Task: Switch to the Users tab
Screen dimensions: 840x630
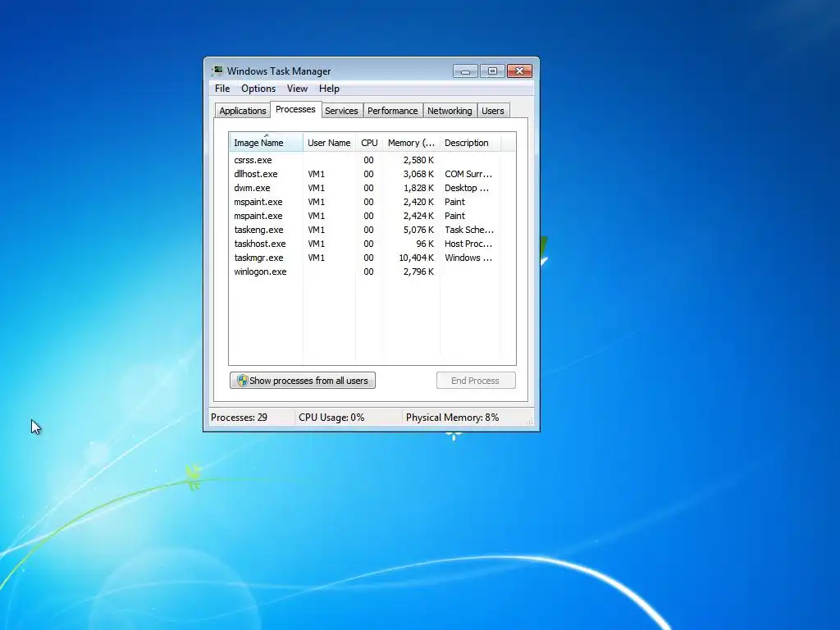Action: 493,111
